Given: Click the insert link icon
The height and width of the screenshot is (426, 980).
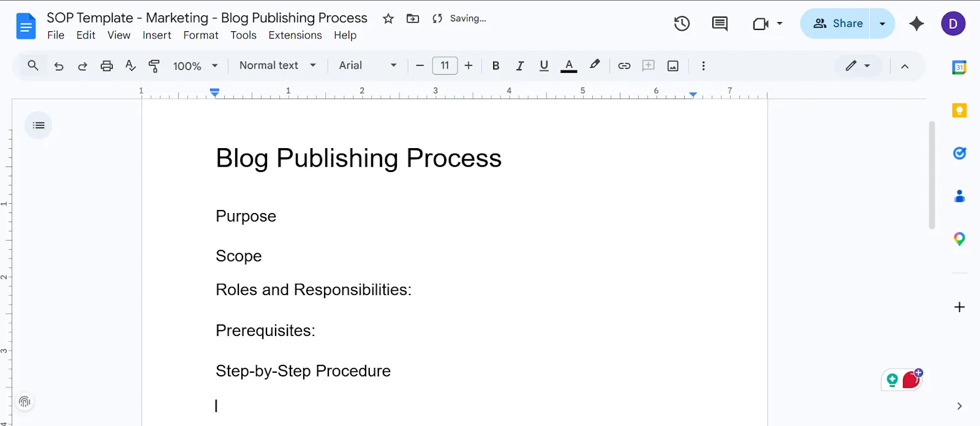Looking at the screenshot, I should tap(624, 65).
